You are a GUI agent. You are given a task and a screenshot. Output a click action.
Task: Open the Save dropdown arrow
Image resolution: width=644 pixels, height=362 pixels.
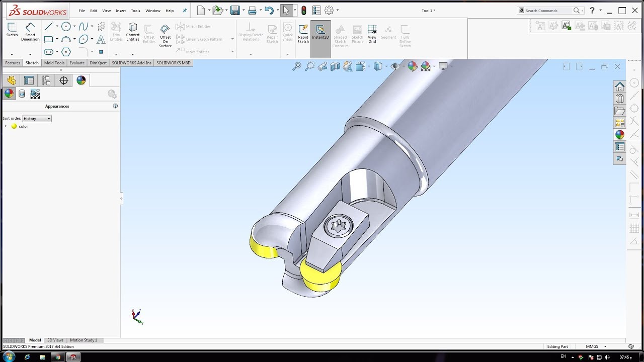click(x=243, y=10)
